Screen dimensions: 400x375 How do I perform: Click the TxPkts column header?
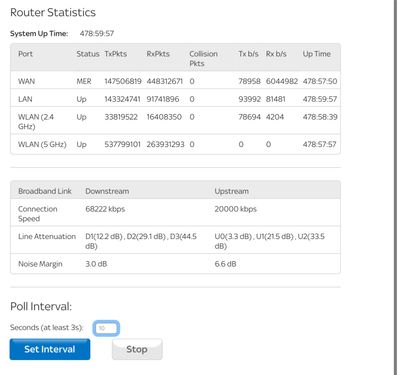point(115,54)
